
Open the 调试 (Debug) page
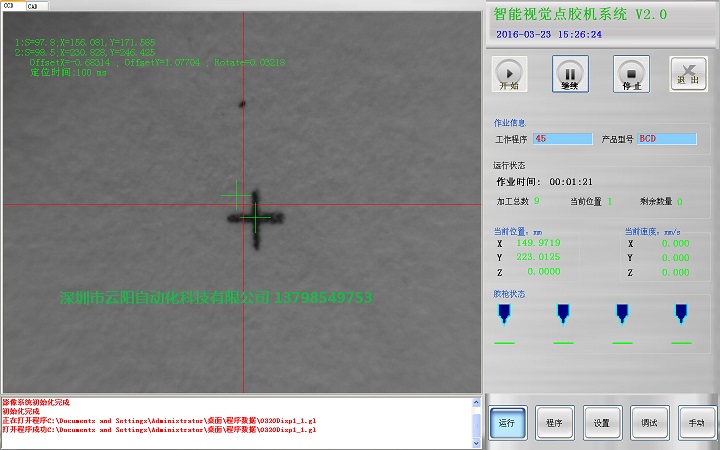(649, 423)
